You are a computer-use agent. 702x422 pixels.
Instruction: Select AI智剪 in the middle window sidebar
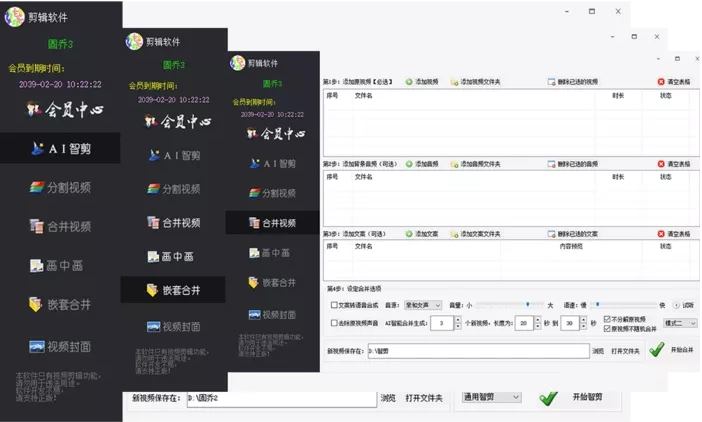174,155
